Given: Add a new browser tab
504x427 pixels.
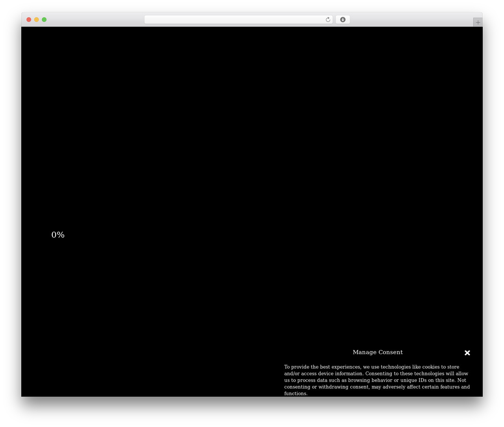Looking at the screenshot, I should 478,22.
